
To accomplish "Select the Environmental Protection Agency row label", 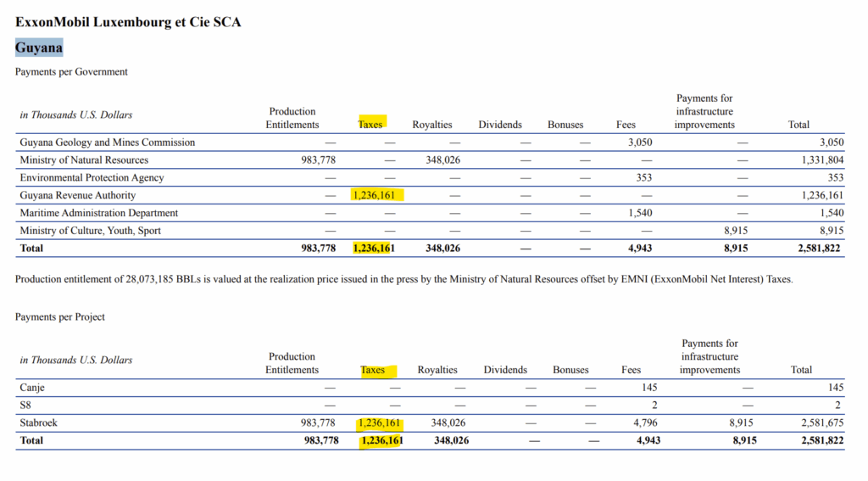I will tap(92, 178).
